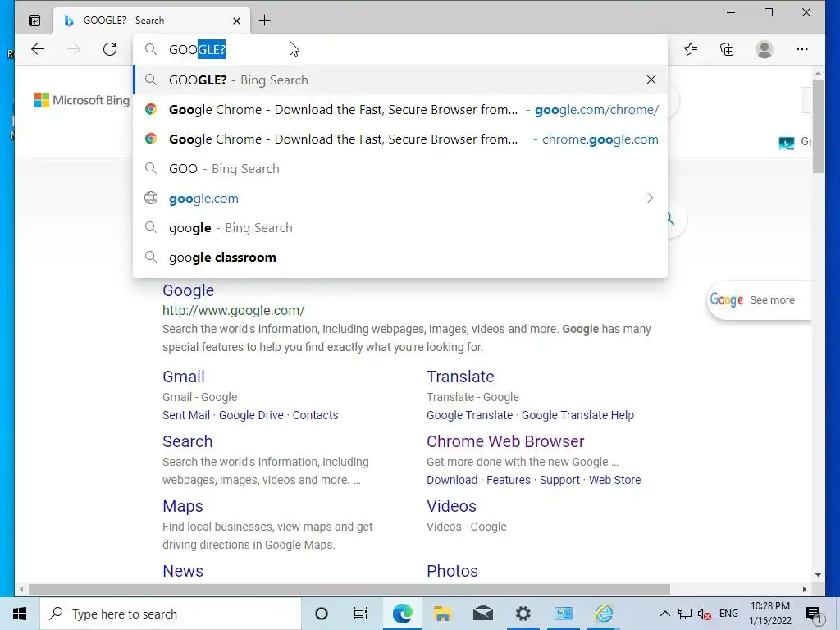Screen dimensions: 840x630
Task: Open the Support link under Chrome
Action: click(559, 480)
